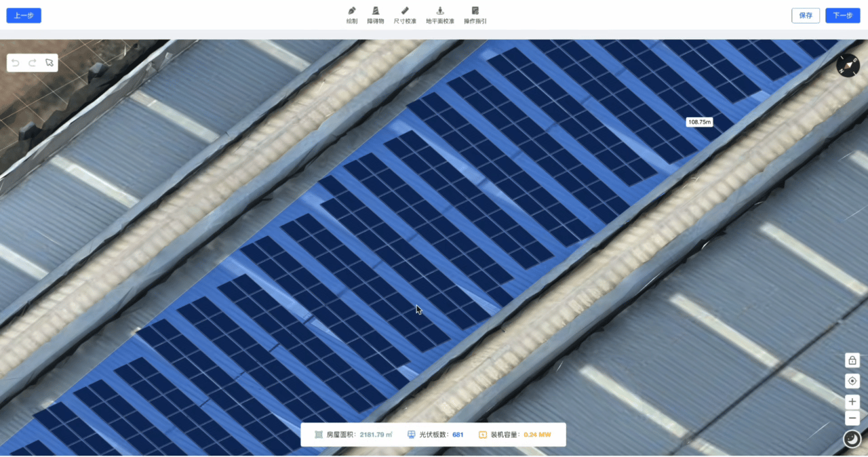Click the 房屋面积 roof area icon
This screenshot has height=457, width=868.
[319, 435]
